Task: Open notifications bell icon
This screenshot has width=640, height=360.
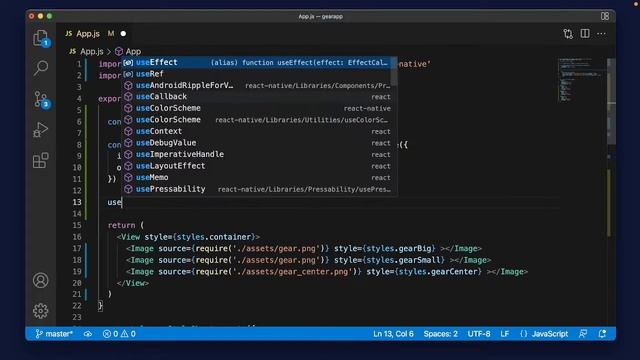Action: click(x=602, y=334)
